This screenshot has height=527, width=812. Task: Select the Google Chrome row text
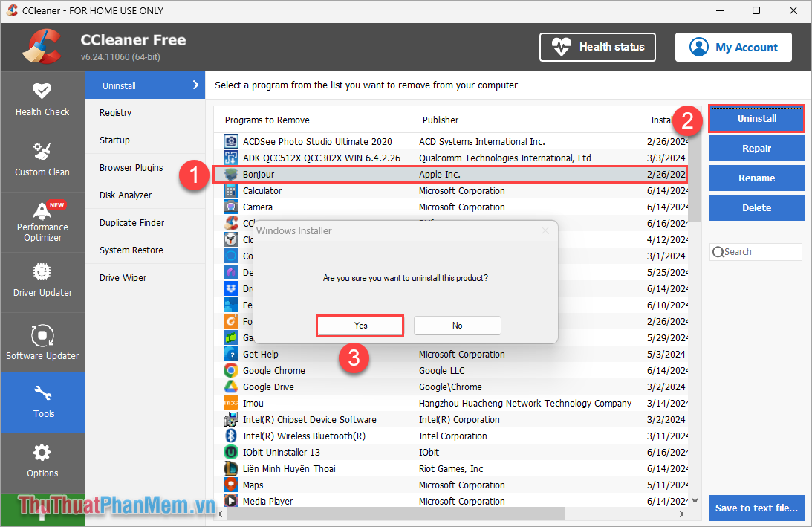point(274,370)
